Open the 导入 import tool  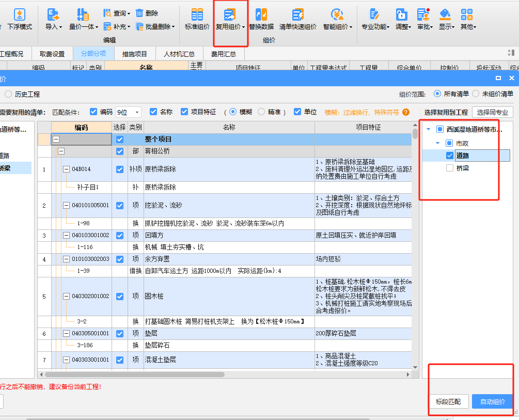coord(53,15)
